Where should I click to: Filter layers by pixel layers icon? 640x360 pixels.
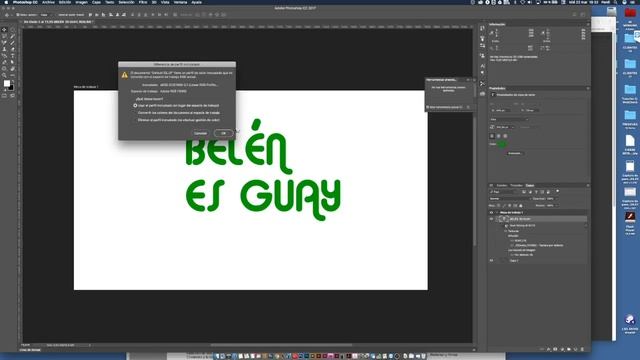point(524,192)
